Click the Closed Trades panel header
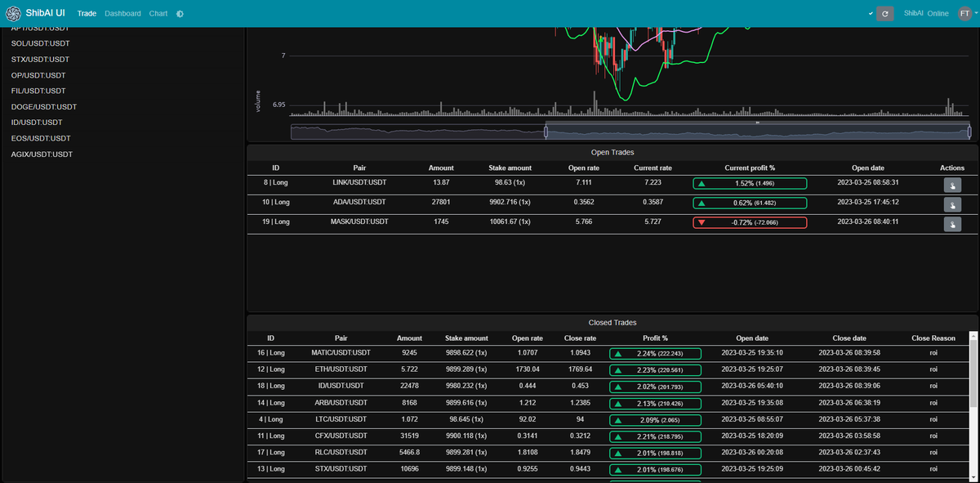 point(612,323)
